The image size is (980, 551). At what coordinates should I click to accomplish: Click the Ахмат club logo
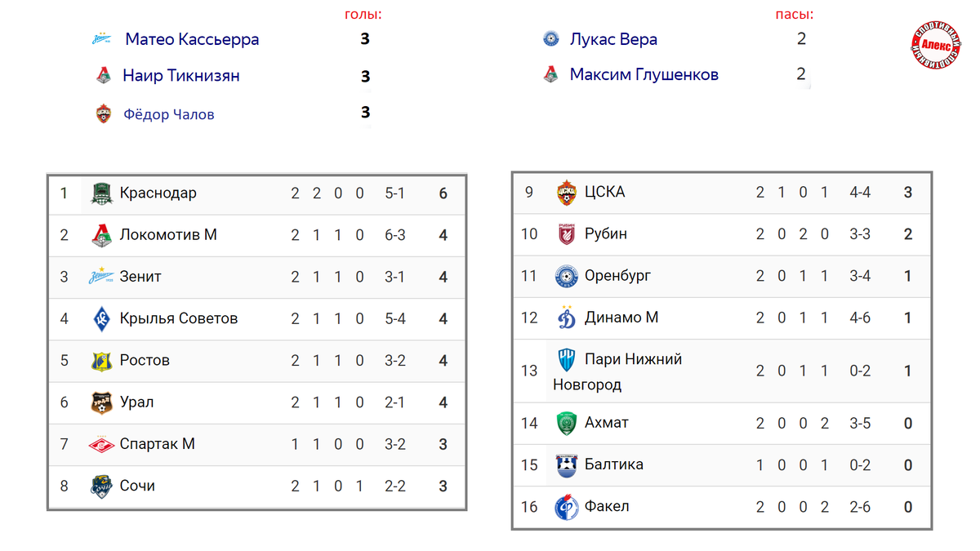tap(567, 423)
